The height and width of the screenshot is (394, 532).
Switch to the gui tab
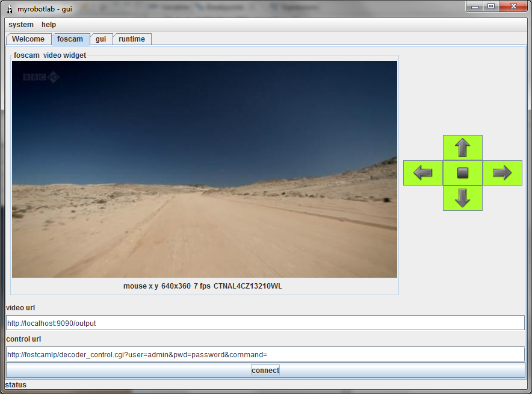coord(101,39)
